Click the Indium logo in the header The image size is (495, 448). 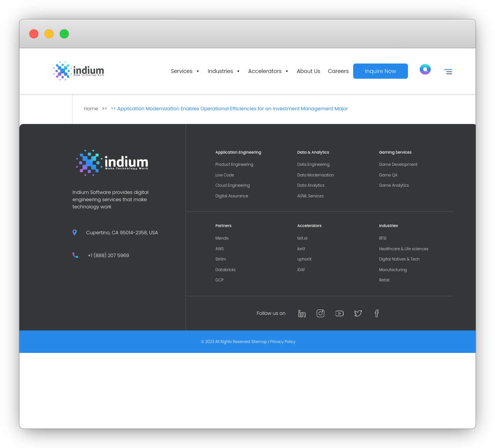tap(78, 71)
